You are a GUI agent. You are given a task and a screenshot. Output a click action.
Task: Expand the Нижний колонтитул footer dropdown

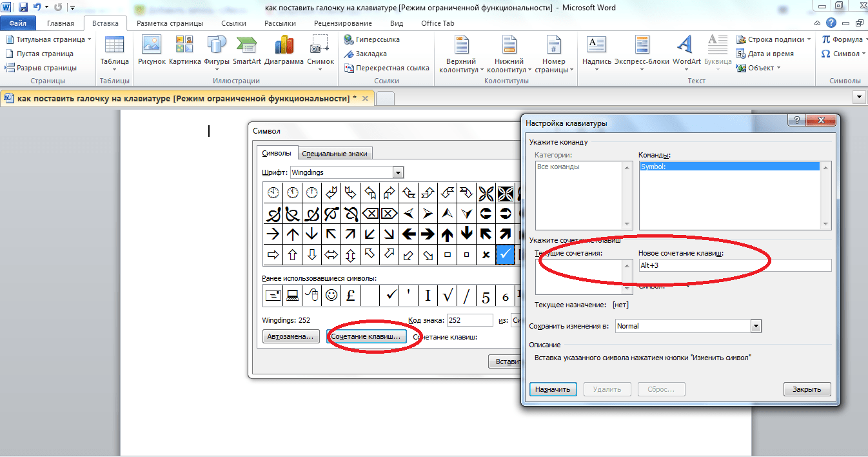pyautogui.click(x=529, y=70)
